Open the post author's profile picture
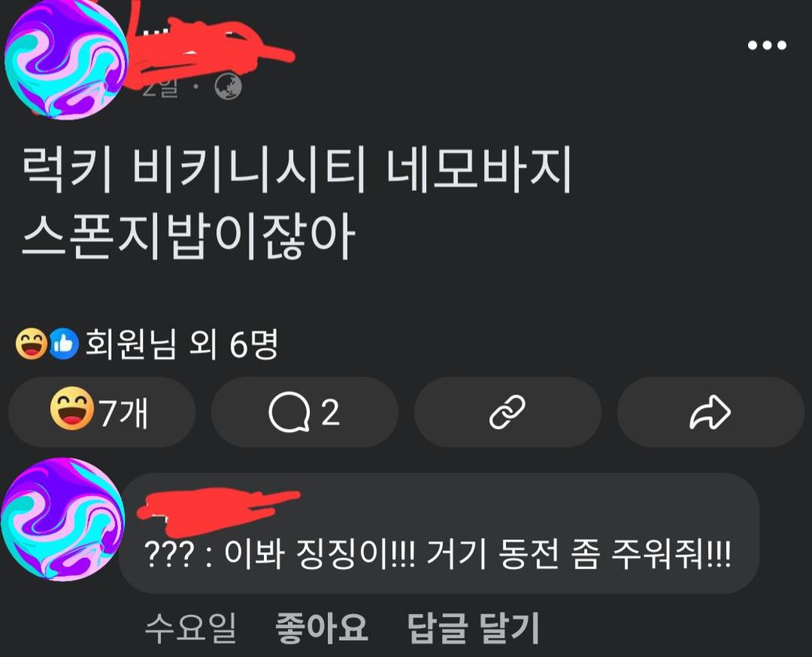This screenshot has width=812, height=657. coord(66,59)
